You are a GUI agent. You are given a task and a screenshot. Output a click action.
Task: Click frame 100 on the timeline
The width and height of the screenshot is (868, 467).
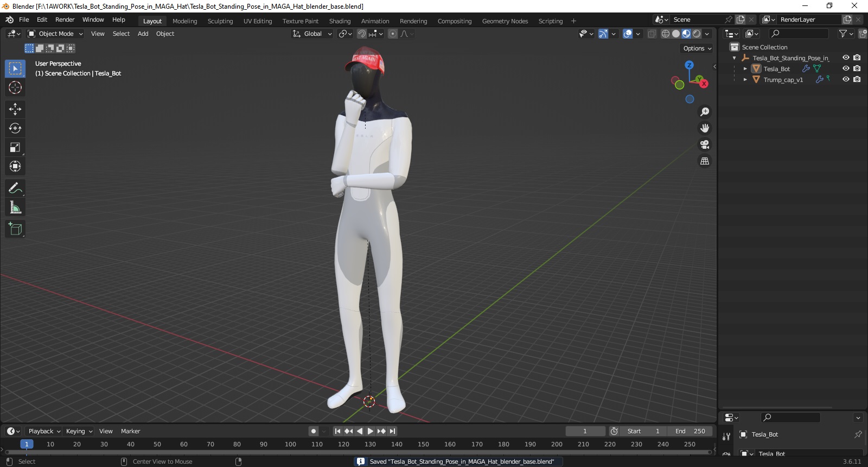(290, 444)
